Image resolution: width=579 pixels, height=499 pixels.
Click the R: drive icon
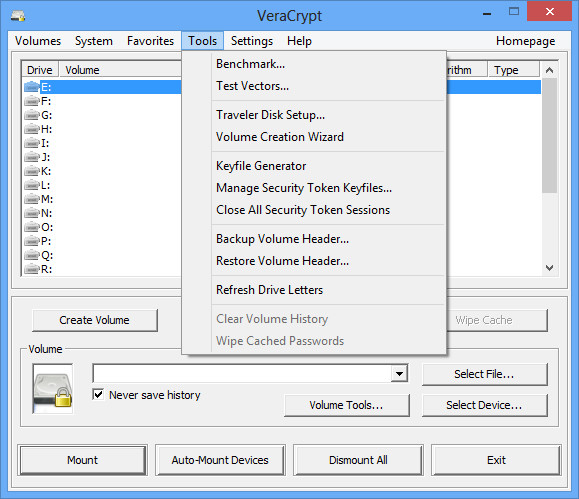(x=32, y=269)
